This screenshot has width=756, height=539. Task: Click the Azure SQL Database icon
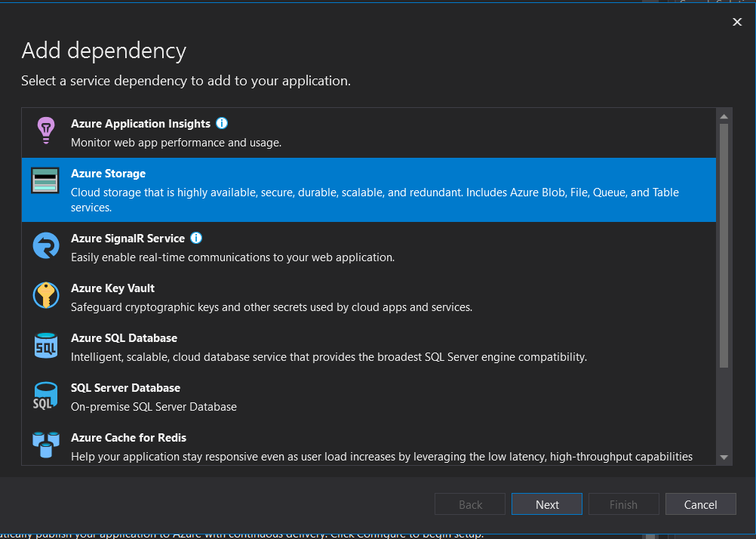coord(46,346)
